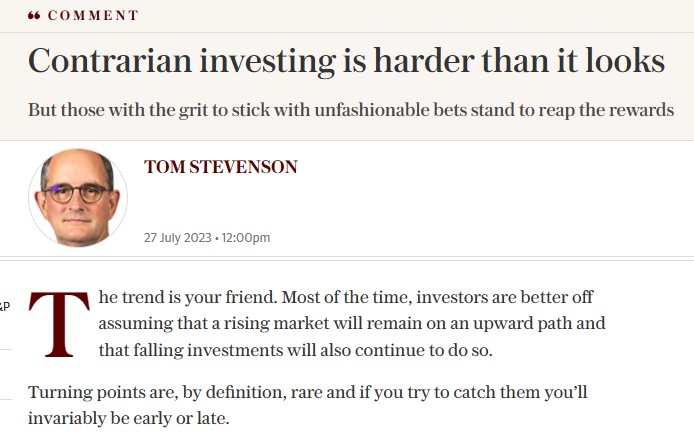Open the TOM STEVENSON author link
The width and height of the screenshot is (694, 432).
(220, 167)
